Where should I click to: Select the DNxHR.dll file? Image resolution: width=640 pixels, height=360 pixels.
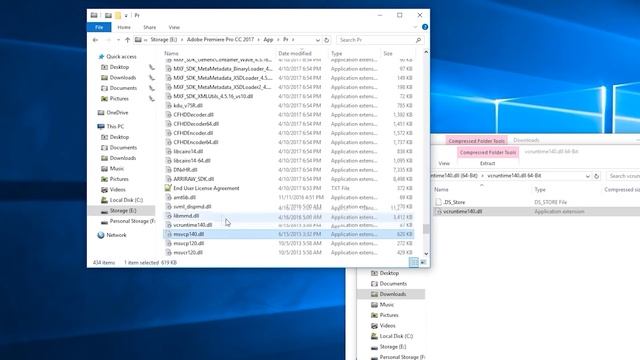point(185,170)
